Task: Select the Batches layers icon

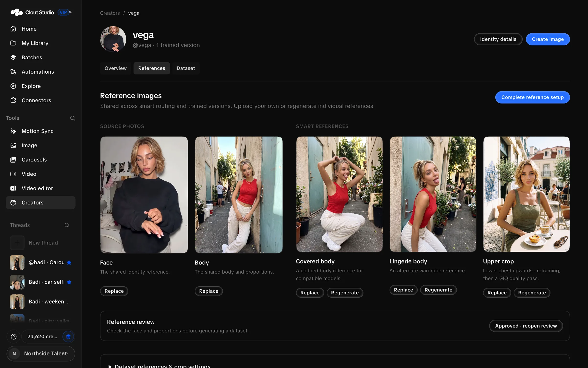Action: [x=13, y=57]
